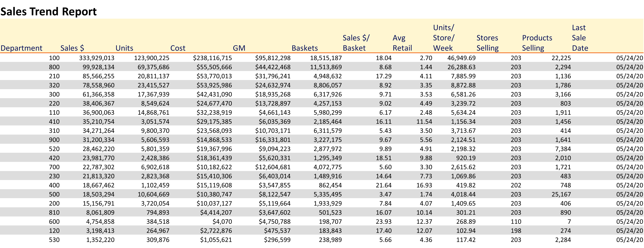
Task: Click stores selling value 202
Action: click(516, 185)
